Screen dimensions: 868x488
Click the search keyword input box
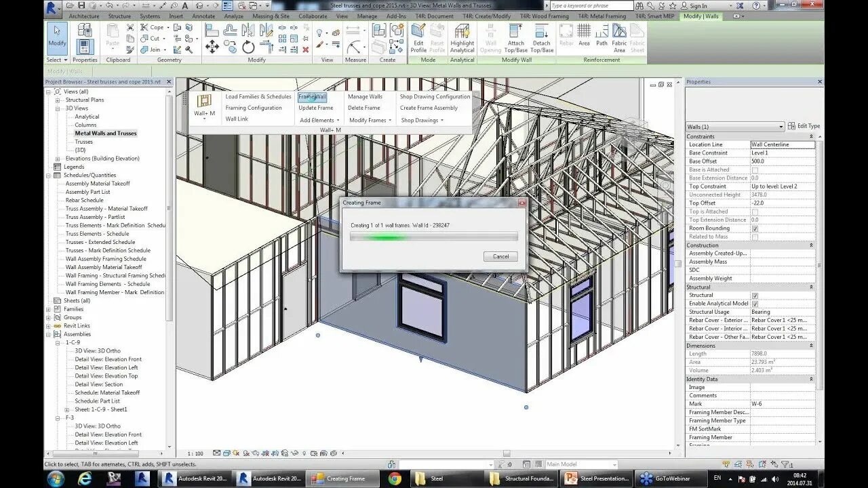click(x=591, y=5)
